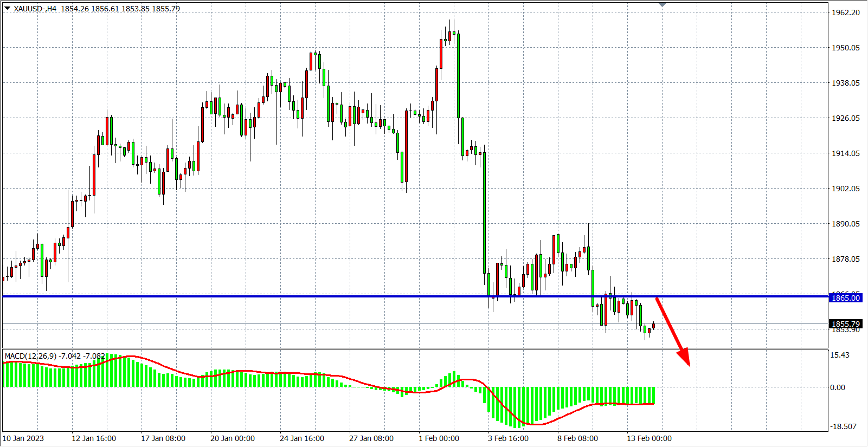Click the 1890.05 price axis label
Viewport: 868px width, 447px height.
[x=846, y=224]
